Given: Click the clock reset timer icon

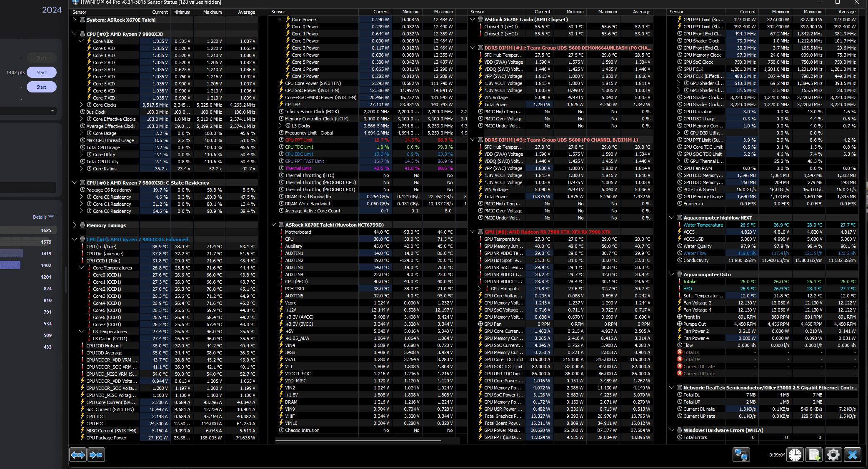Looking at the screenshot, I should [x=795, y=455].
